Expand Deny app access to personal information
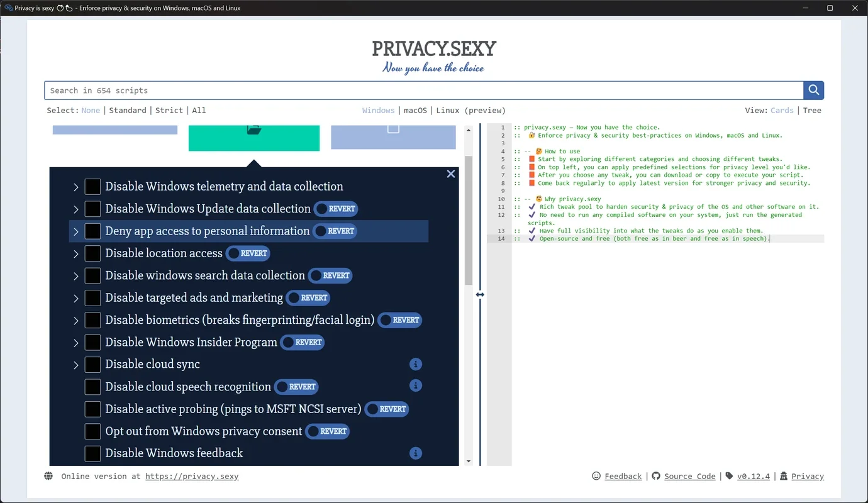868x503 pixels. pos(75,231)
